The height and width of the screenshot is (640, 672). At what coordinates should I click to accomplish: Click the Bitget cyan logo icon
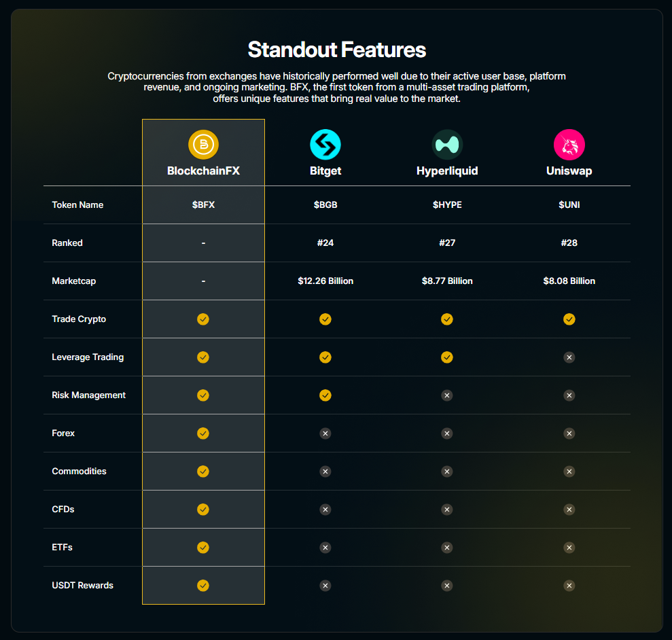pos(325,145)
